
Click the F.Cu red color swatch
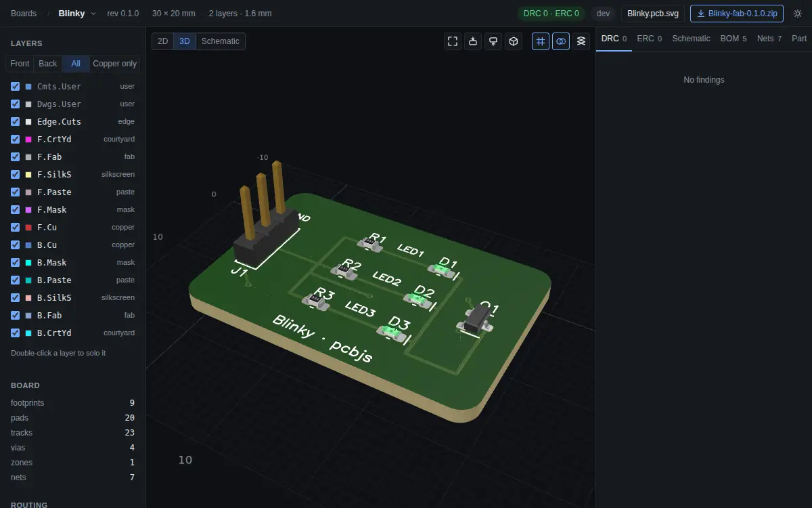[x=28, y=228]
